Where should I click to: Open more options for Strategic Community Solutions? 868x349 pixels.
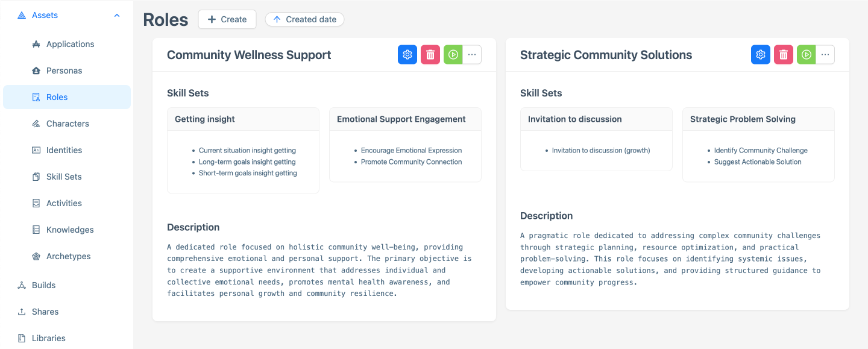click(825, 54)
